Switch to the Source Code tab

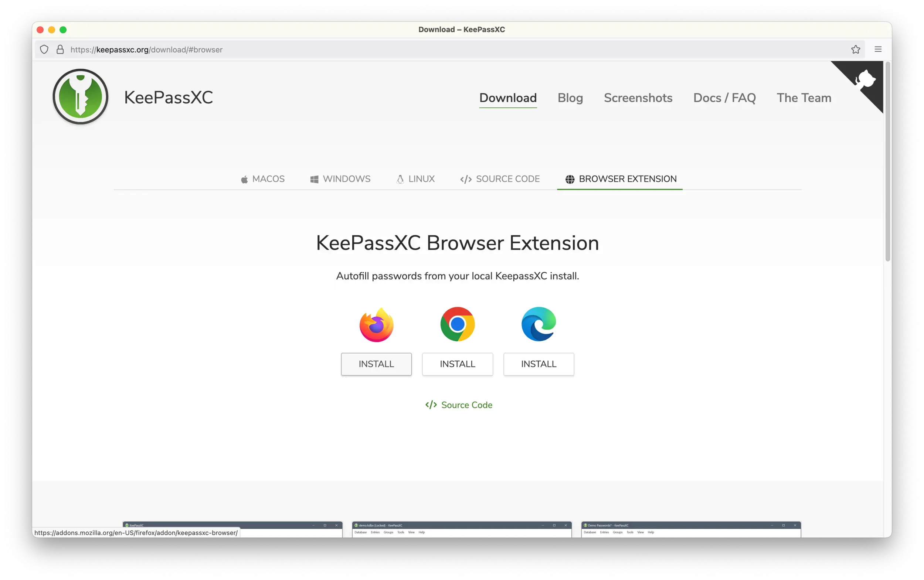[x=500, y=178]
